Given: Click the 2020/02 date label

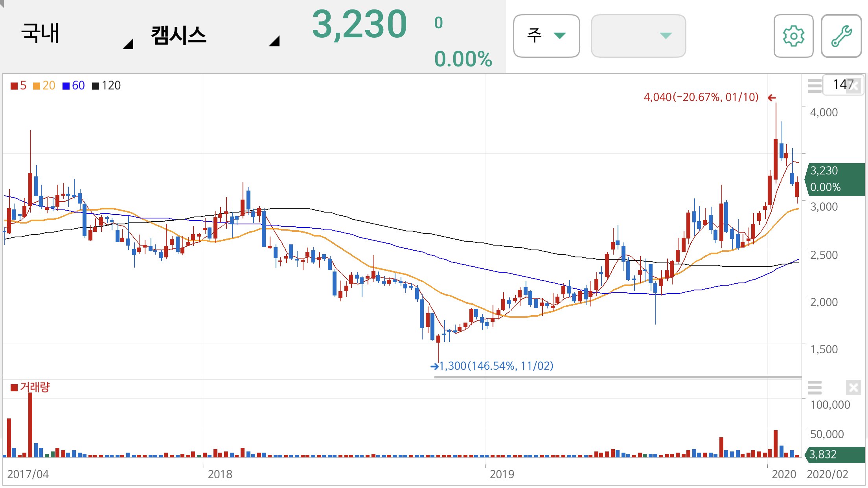Looking at the screenshot, I should [x=828, y=474].
